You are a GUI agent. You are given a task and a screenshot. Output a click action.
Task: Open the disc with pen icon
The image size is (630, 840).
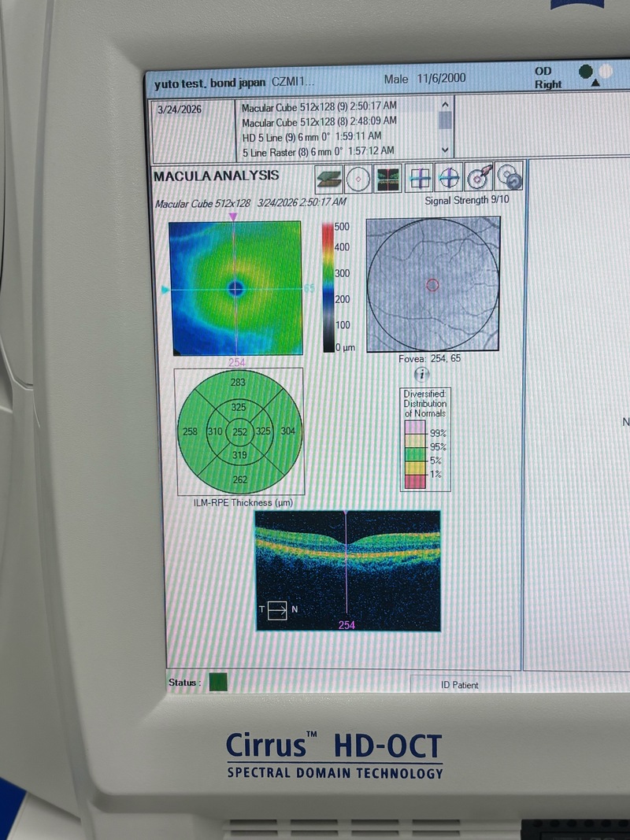[479, 178]
